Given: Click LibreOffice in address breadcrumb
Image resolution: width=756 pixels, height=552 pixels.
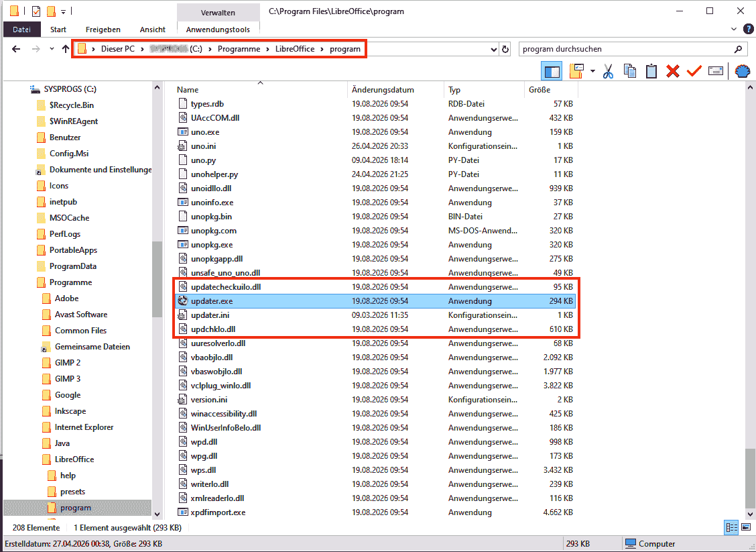Looking at the screenshot, I should click(295, 49).
